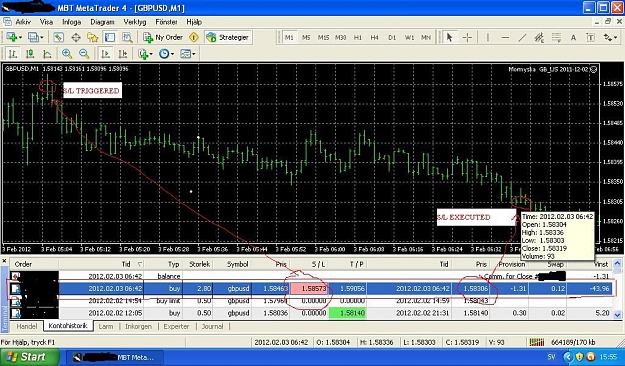
Task: Select the M5 timeframe
Action: [x=306, y=37]
